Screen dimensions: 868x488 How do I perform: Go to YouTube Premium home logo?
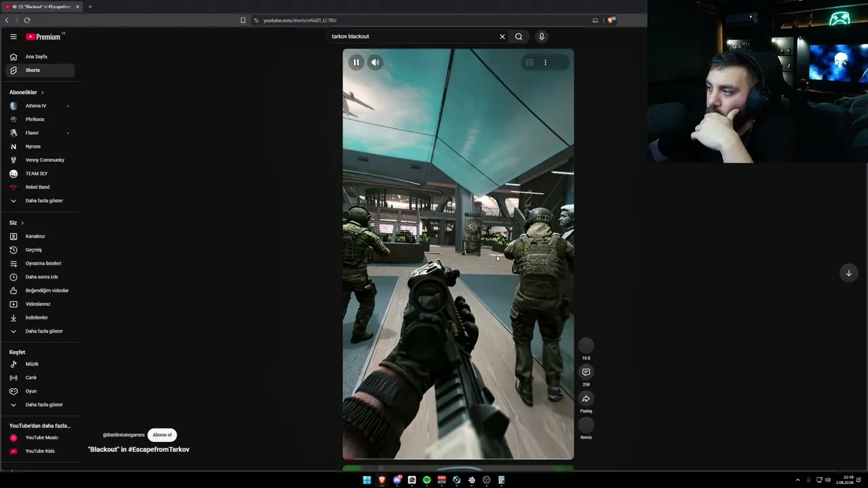tap(44, 37)
